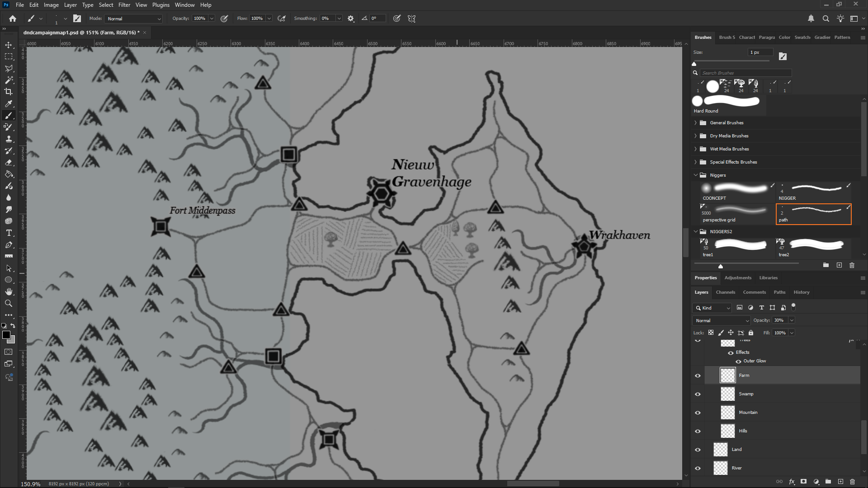Open the Filter menu

pyautogui.click(x=124, y=5)
